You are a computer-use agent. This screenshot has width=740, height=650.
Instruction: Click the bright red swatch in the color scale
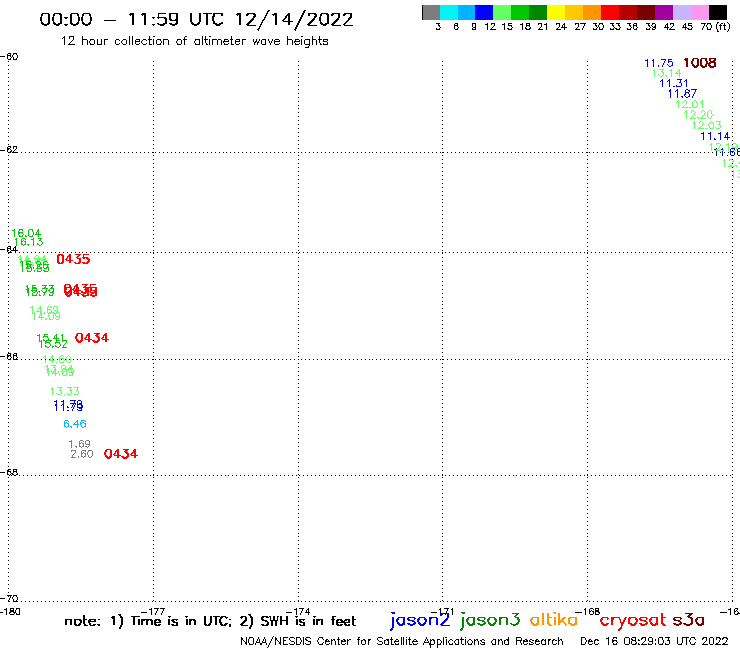coord(610,12)
